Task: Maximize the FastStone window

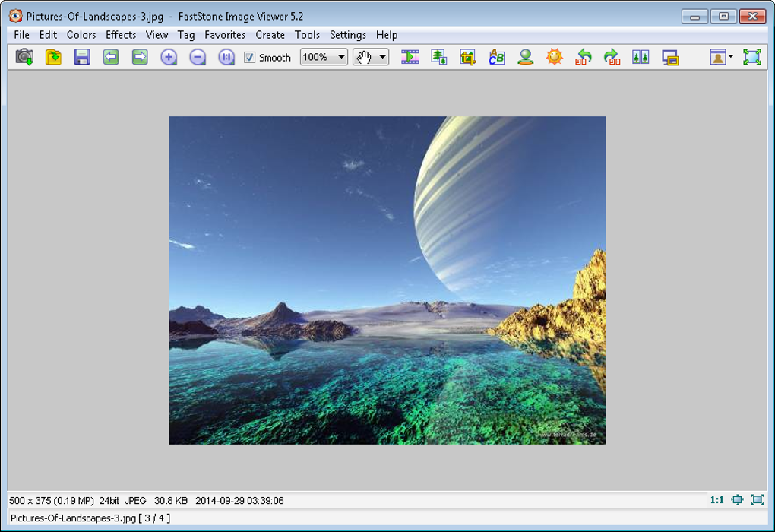Action: [x=723, y=16]
